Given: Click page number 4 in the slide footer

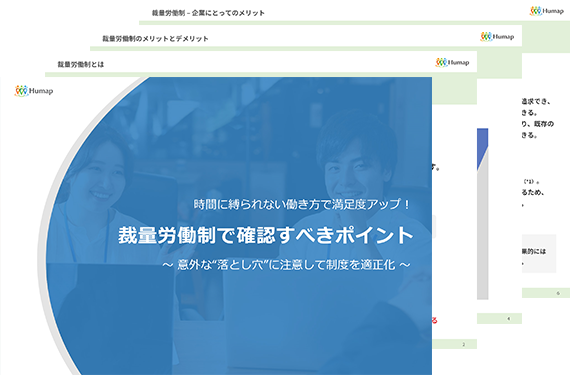Looking at the screenshot, I should pyautogui.click(x=508, y=319).
